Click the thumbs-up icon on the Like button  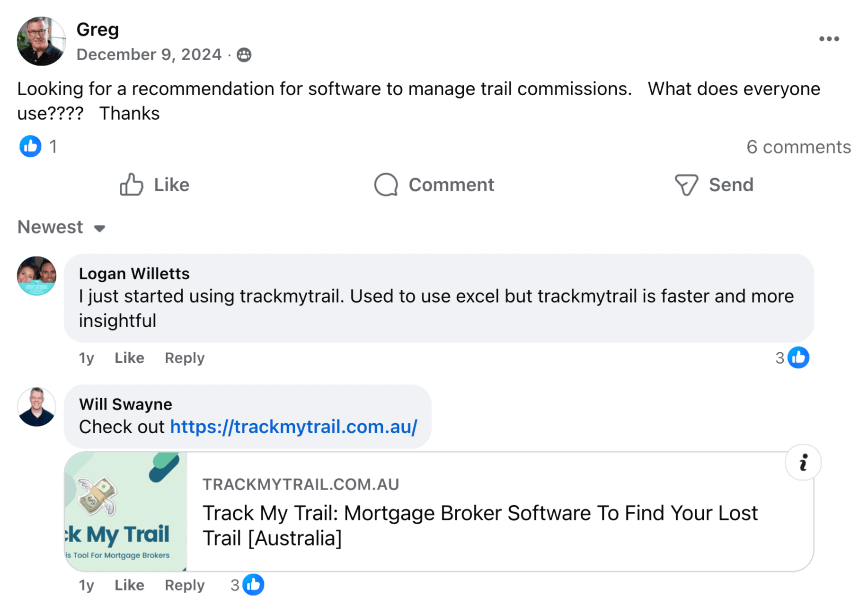click(131, 184)
